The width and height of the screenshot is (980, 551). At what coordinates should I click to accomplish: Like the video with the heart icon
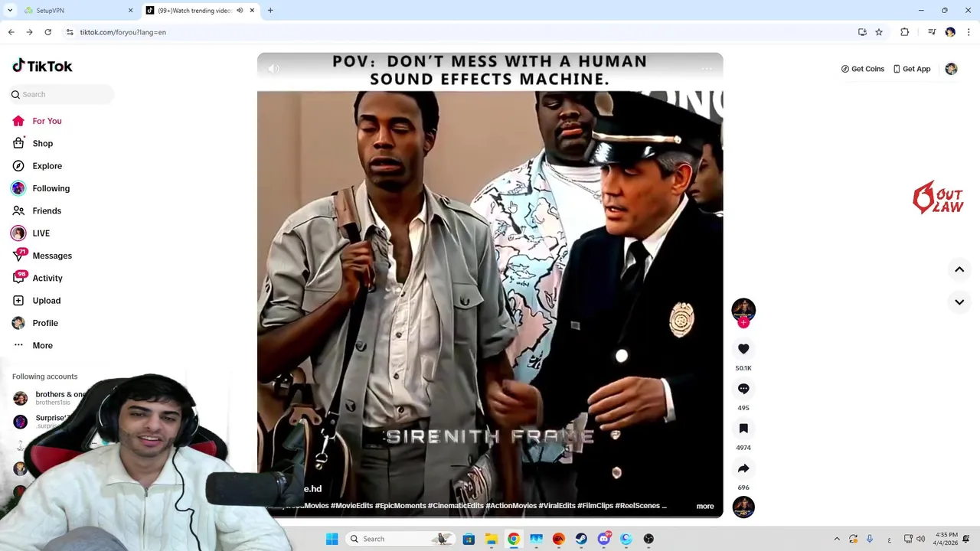click(743, 349)
